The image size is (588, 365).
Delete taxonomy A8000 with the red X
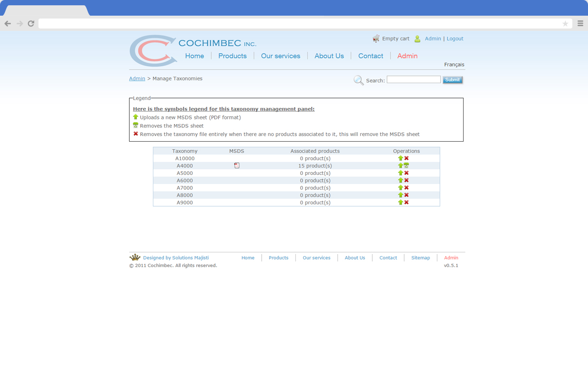(406, 195)
